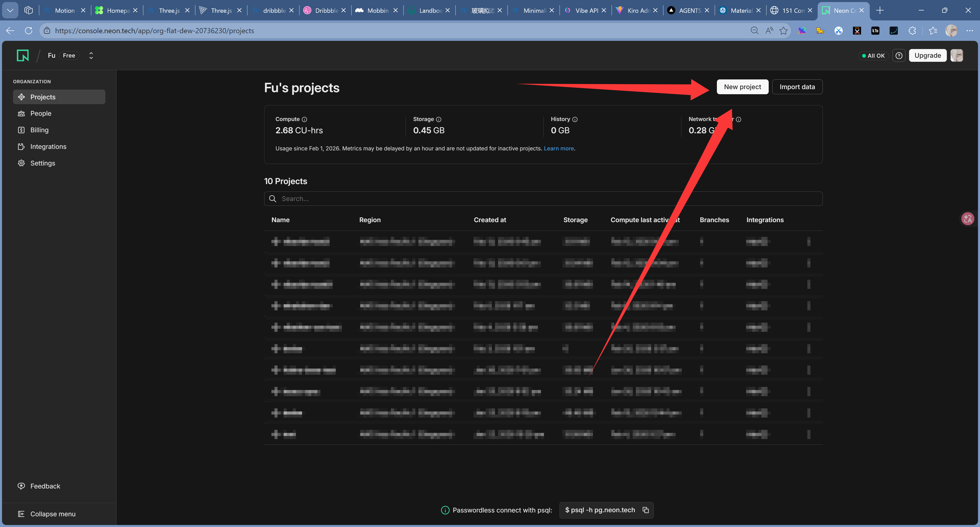Image resolution: width=980 pixels, height=527 pixels.
Task: Click the Storage info icon
Action: 439,119
